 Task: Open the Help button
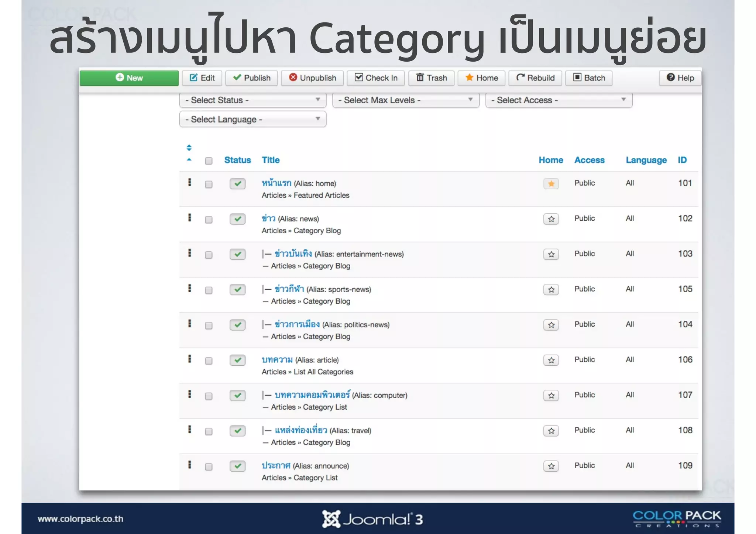pos(680,78)
